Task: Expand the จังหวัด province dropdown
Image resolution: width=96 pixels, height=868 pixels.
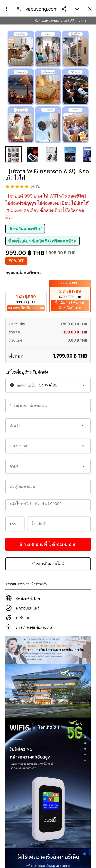Action: click(48, 425)
